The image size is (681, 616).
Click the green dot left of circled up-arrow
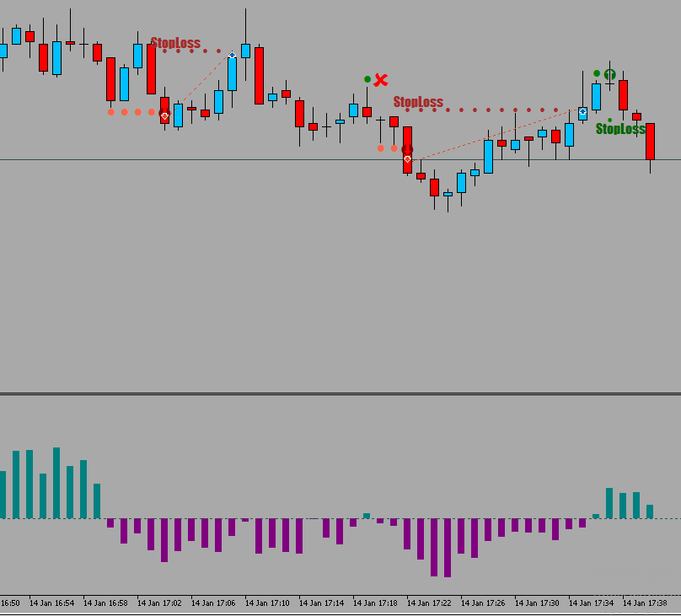[597, 73]
